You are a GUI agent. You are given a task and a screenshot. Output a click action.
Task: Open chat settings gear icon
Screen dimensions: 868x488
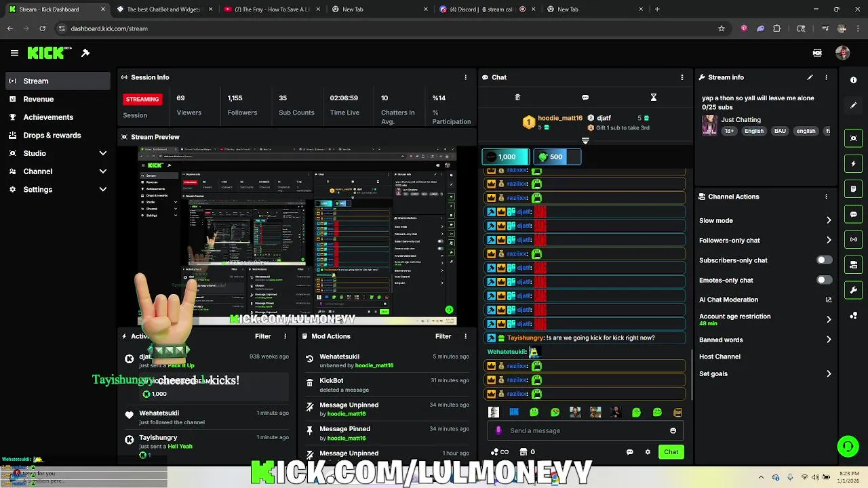click(x=648, y=452)
